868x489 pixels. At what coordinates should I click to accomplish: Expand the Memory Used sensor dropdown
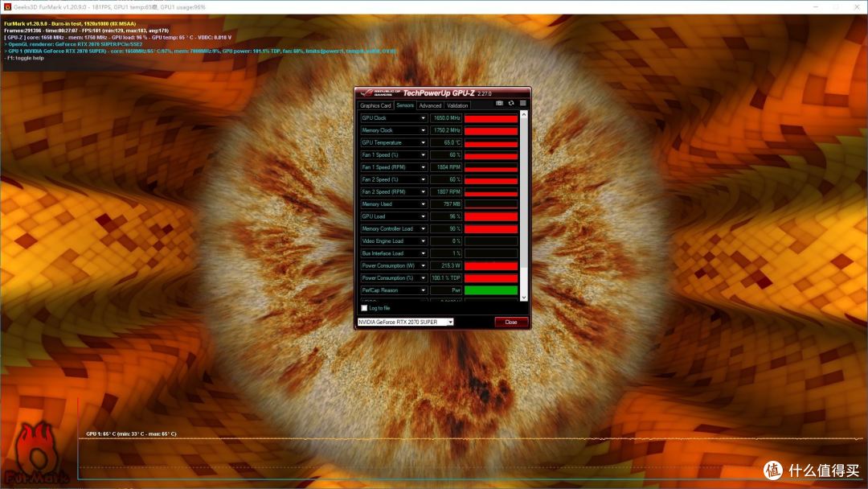[x=423, y=203]
